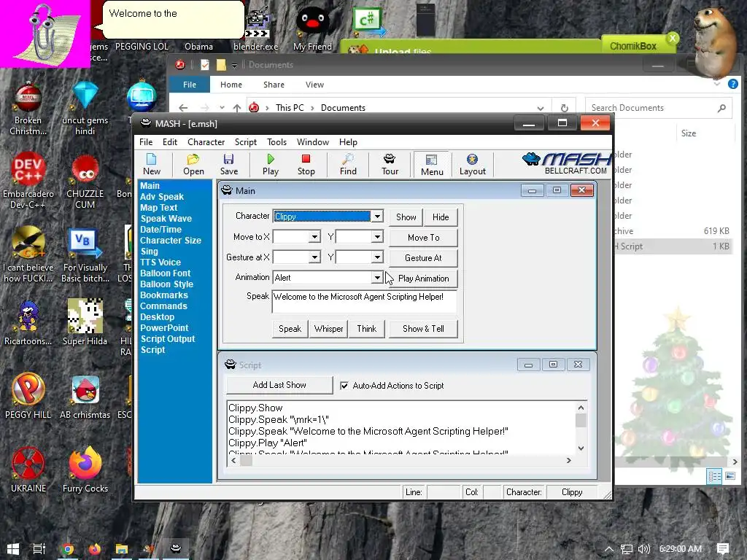Screen dimensions: 747x560
Task: Select the Embarcadero Dev-C++ desktop icon
Action: [28, 181]
